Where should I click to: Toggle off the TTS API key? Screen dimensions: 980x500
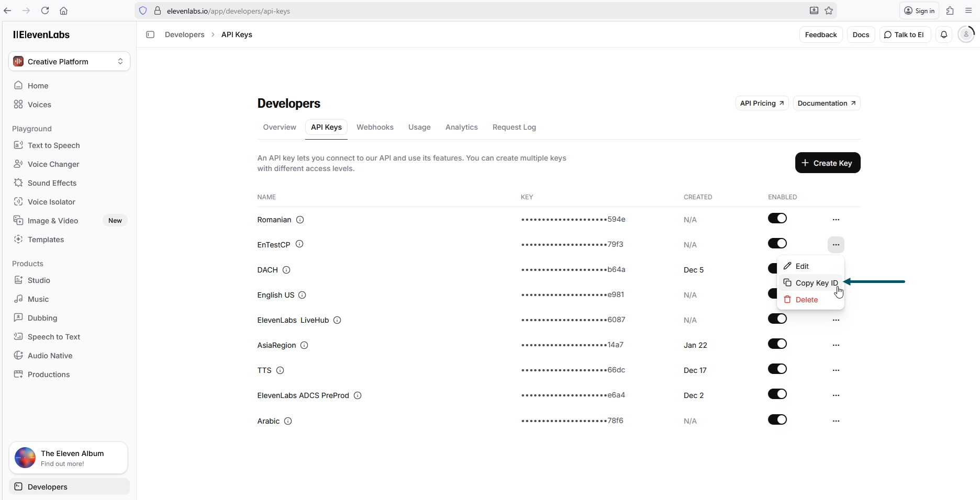[x=777, y=369]
